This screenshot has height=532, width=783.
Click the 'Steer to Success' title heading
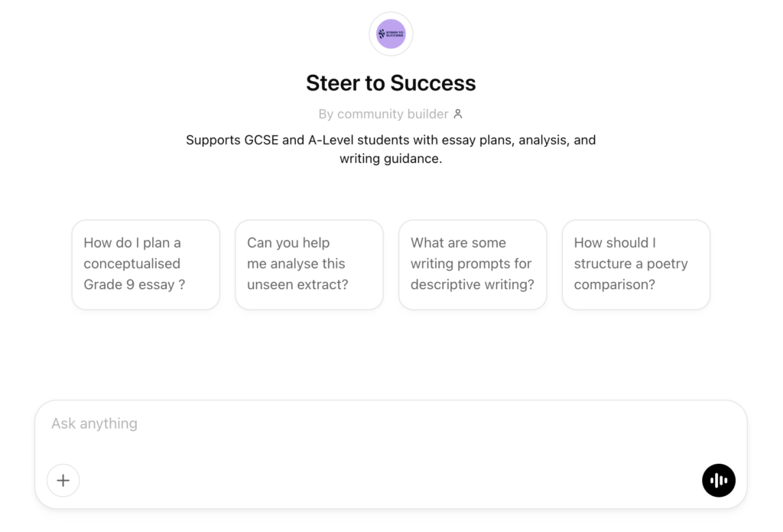(x=391, y=83)
